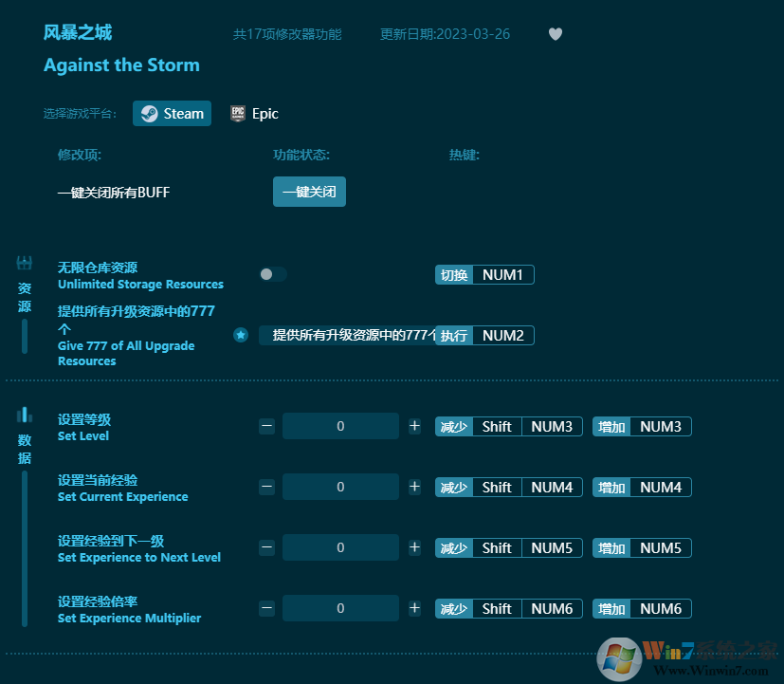Screen dimensions: 784x684
Task: Enable the 无限仓库资源 Unlimited Storage toggle
Action: (272, 274)
